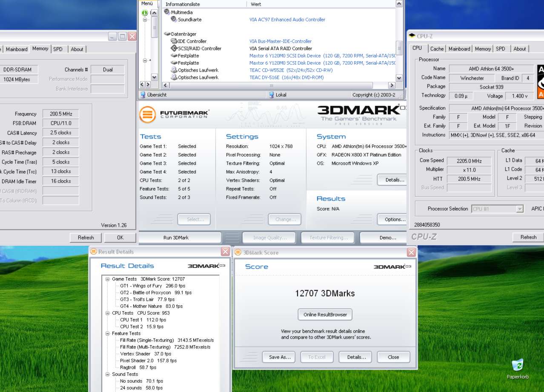
Task: Click Details... in 3DMark Score dialog
Action: tap(356, 357)
